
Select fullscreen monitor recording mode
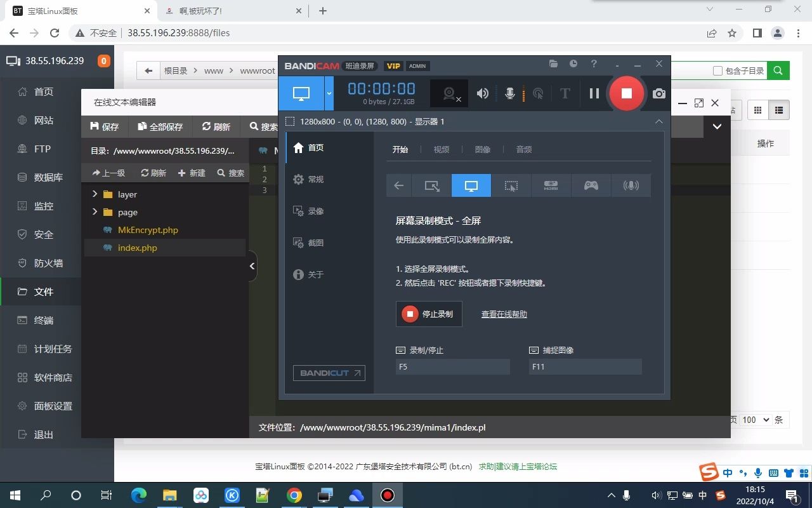(471, 185)
